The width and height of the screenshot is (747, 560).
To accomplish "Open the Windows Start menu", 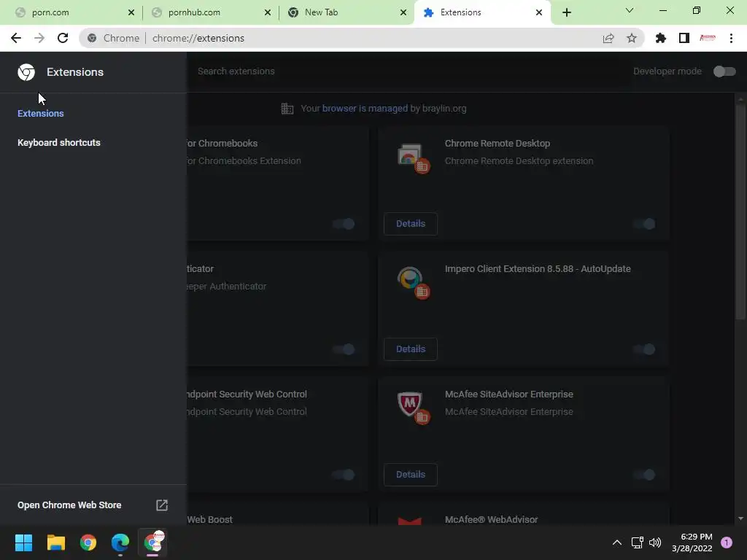I will point(23,542).
